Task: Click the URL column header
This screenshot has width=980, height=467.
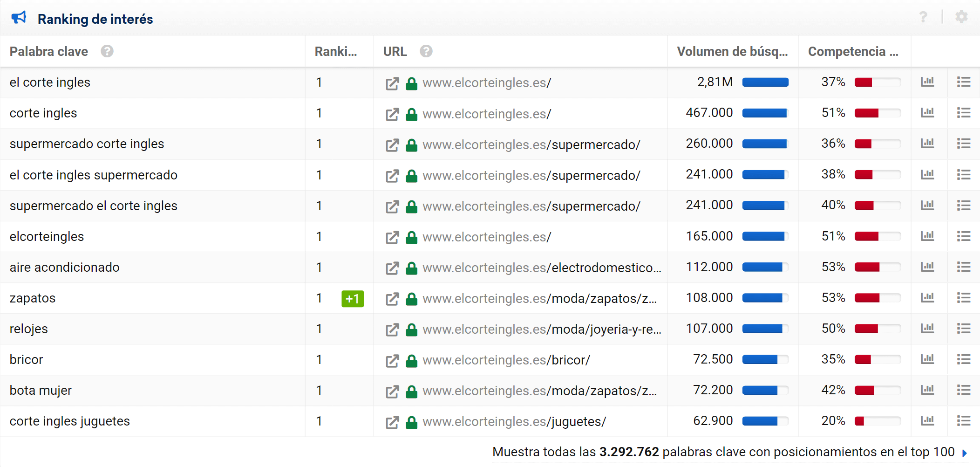Action: point(395,51)
